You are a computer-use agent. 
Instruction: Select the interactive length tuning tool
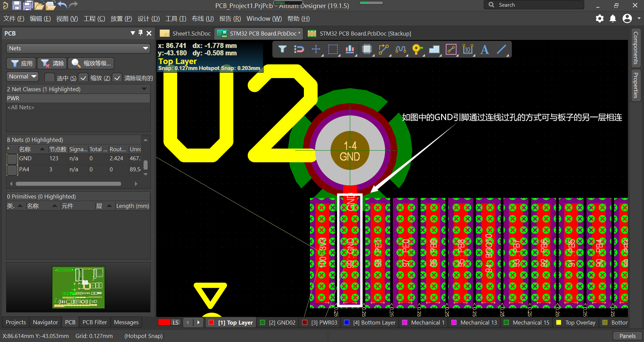400,49
